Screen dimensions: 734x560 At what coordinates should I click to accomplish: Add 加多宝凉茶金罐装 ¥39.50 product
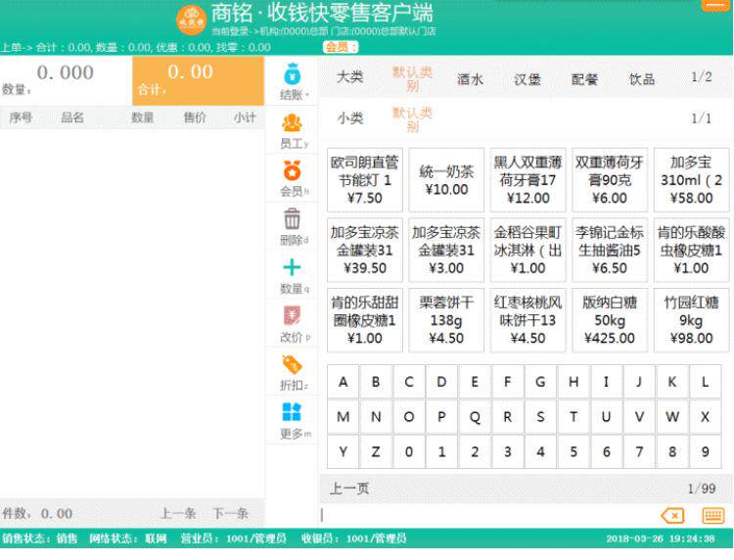(x=365, y=250)
